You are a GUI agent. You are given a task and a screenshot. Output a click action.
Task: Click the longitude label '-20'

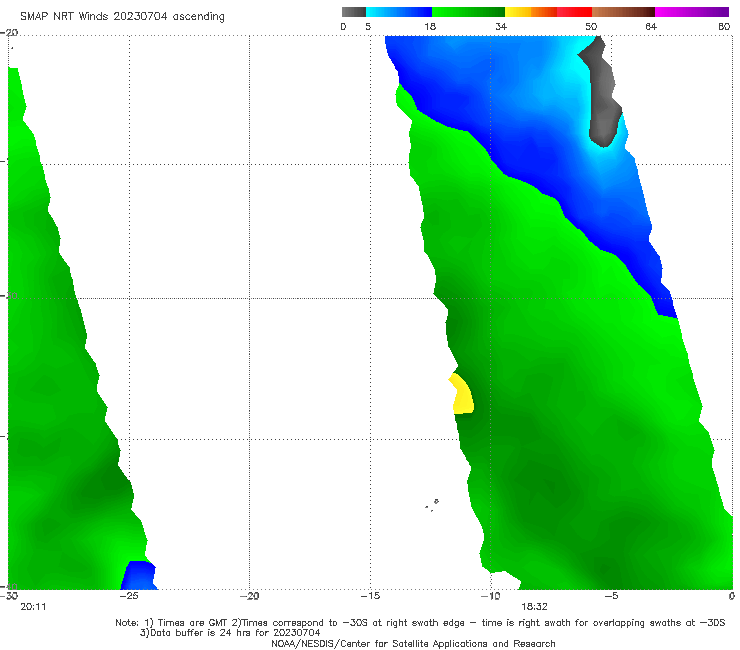click(249, 596)
